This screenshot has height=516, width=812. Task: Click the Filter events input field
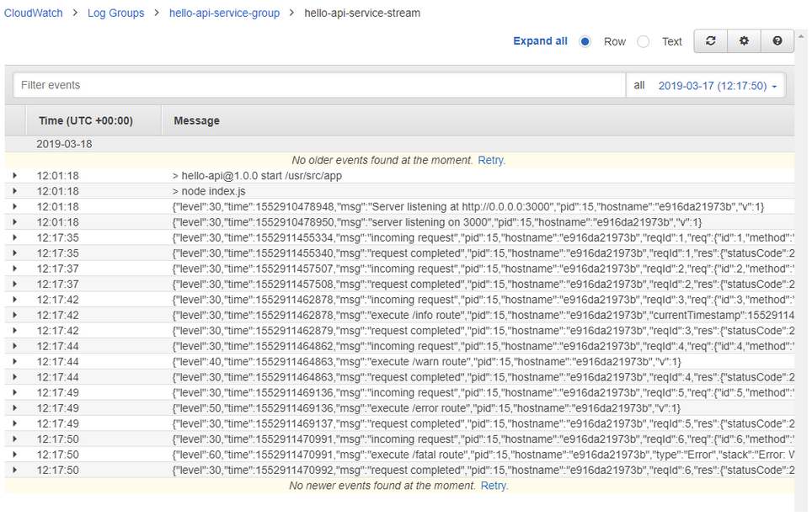click(320, 86)
